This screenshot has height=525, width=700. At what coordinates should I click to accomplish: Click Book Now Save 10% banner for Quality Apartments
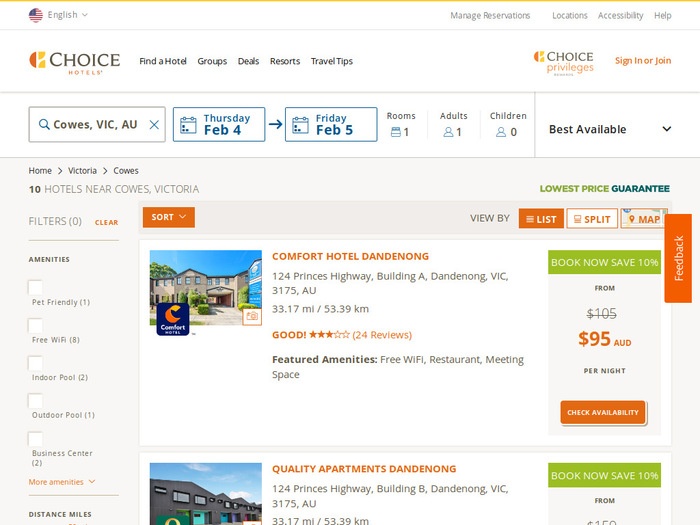604,475
